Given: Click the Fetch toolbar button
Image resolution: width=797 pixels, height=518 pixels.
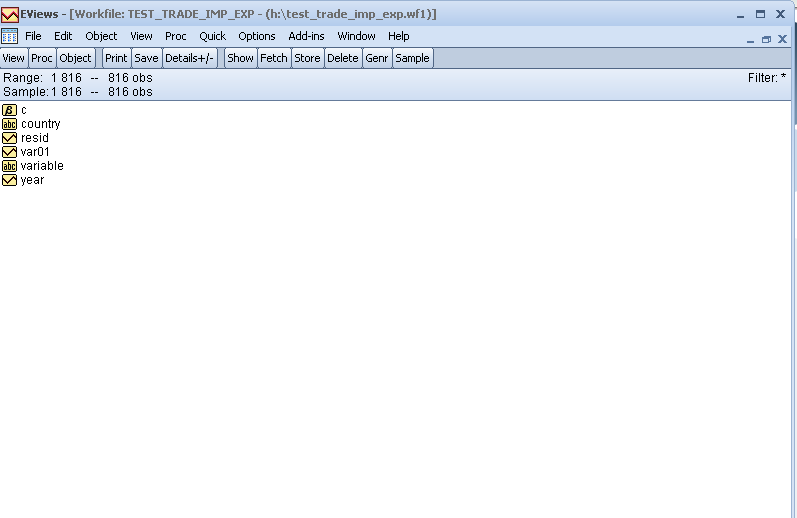Looking at the screenshot, I should click(x=274, y=58).
